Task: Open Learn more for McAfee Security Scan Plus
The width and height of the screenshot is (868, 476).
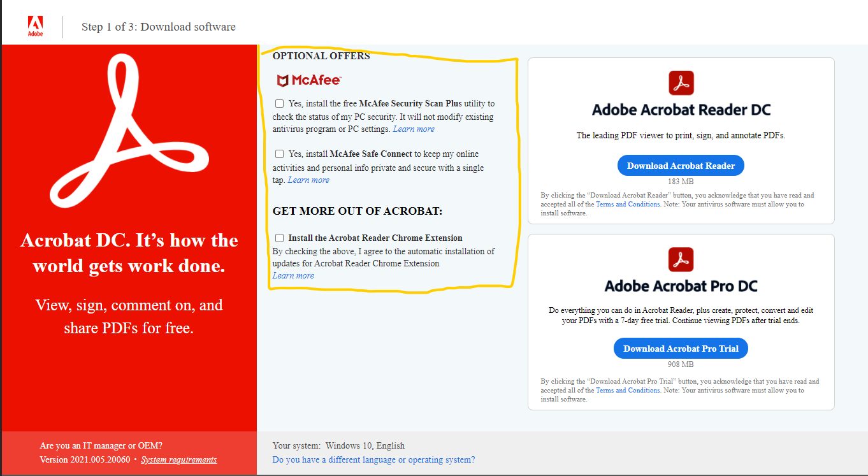Action: 414,129
